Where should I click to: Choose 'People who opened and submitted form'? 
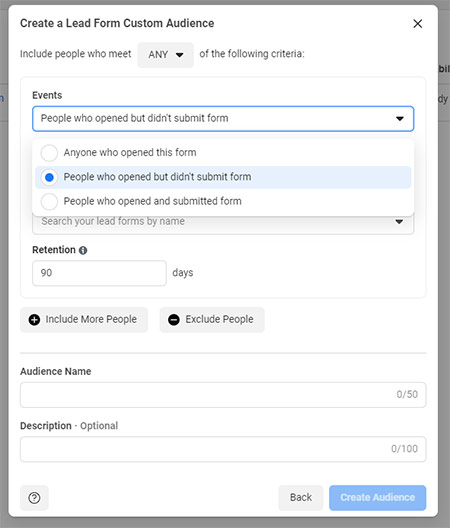tap(223, 201)
